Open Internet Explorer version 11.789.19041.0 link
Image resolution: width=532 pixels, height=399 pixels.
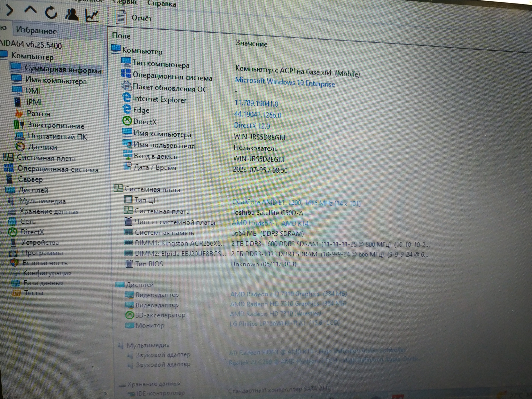pos(256,103)
